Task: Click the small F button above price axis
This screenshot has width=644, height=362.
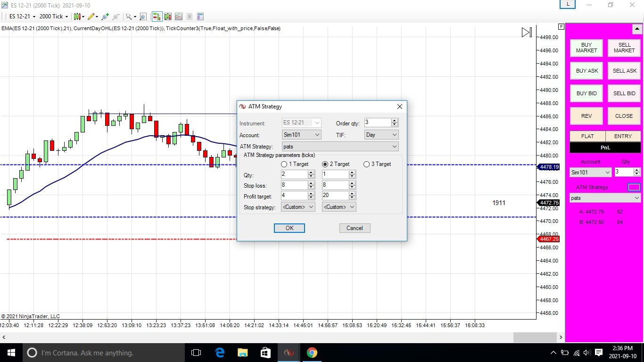Action: [x=561, y=26]
